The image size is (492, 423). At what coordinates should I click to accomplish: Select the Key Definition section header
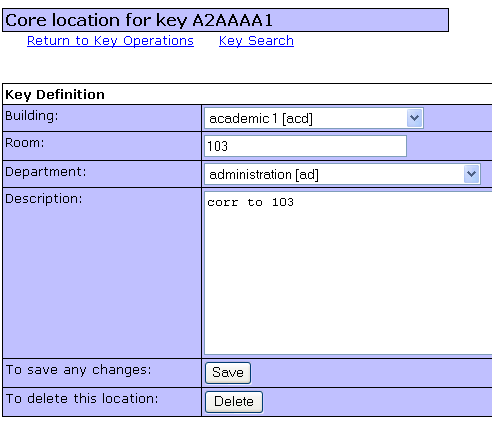tap(55, 95)
